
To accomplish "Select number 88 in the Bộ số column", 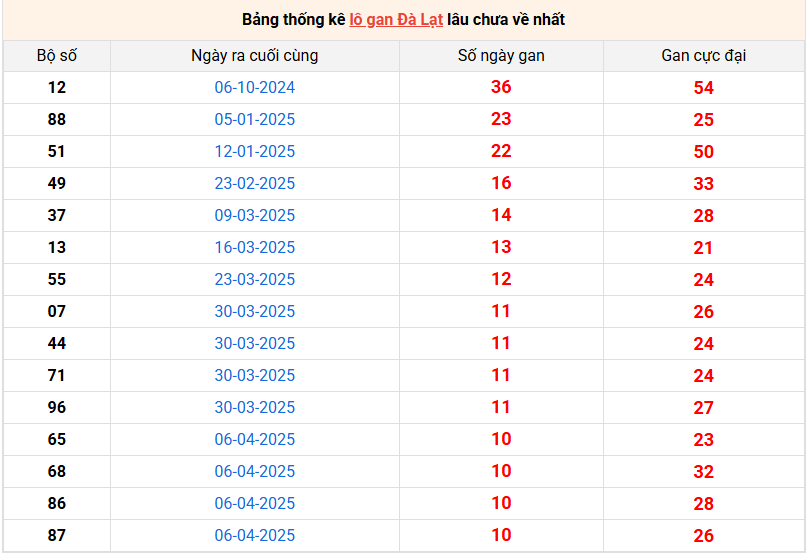I will pyautogui.click(x=57, y=120).
